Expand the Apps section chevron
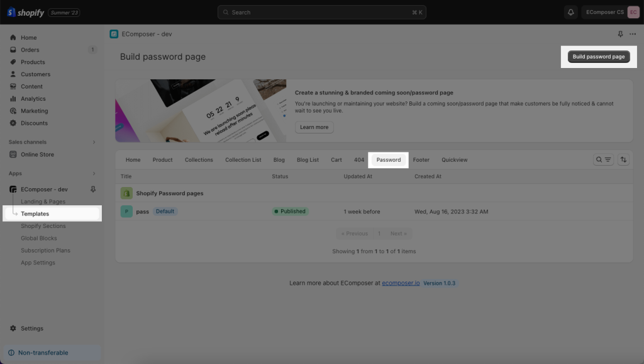The image size is (644, 364). pos(94,174)
